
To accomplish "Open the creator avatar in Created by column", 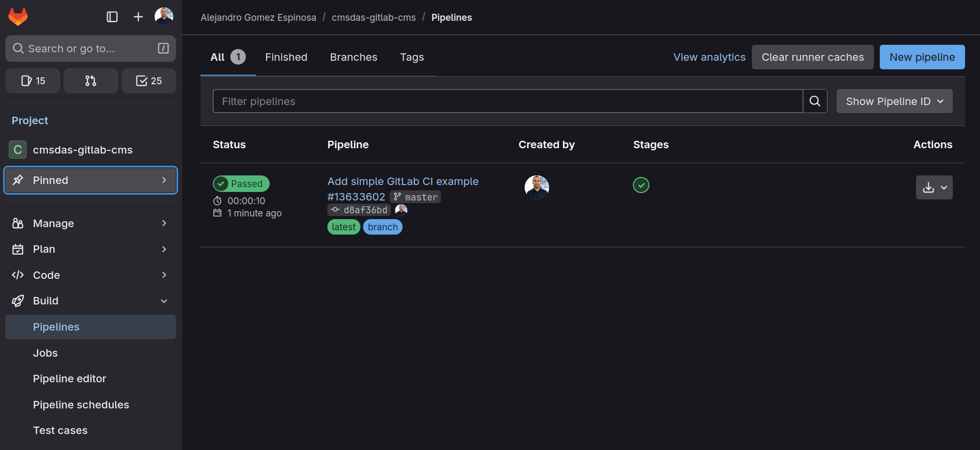I will coord(537,187).
